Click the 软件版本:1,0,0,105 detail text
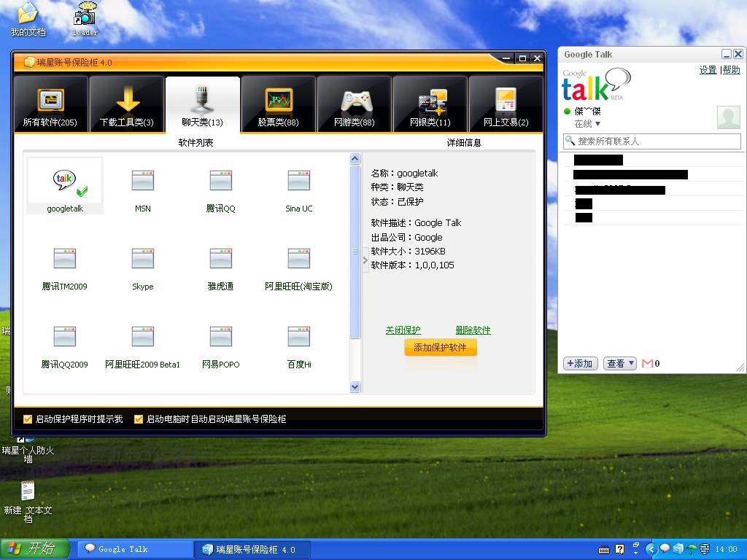 coord(413,265)
